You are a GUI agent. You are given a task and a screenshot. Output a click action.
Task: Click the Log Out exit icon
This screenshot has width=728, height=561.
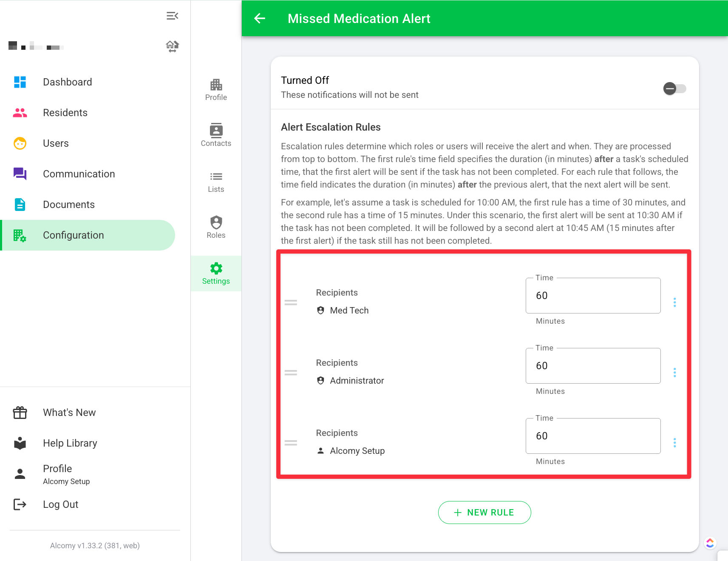pyautogui.click(x=20, y=504)
